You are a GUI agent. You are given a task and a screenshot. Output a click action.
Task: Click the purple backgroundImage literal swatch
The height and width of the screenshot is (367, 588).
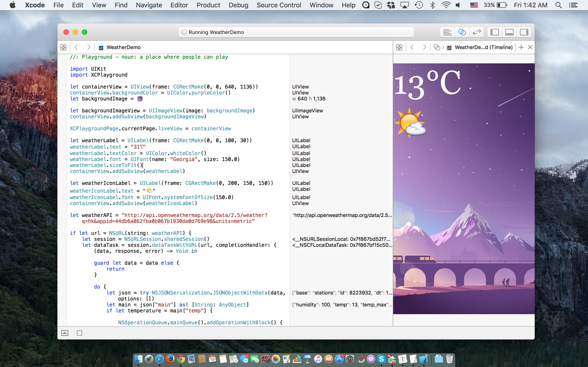pyautogui.click(x=140, y=99)
